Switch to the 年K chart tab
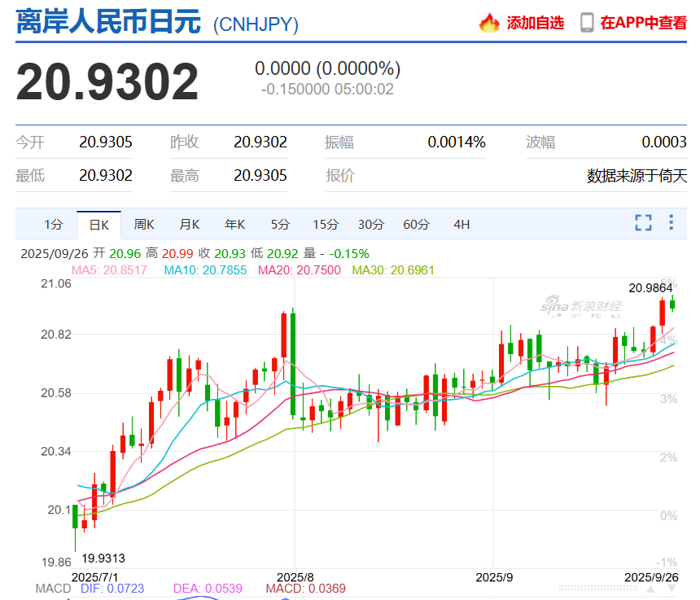 coord(234,225)
